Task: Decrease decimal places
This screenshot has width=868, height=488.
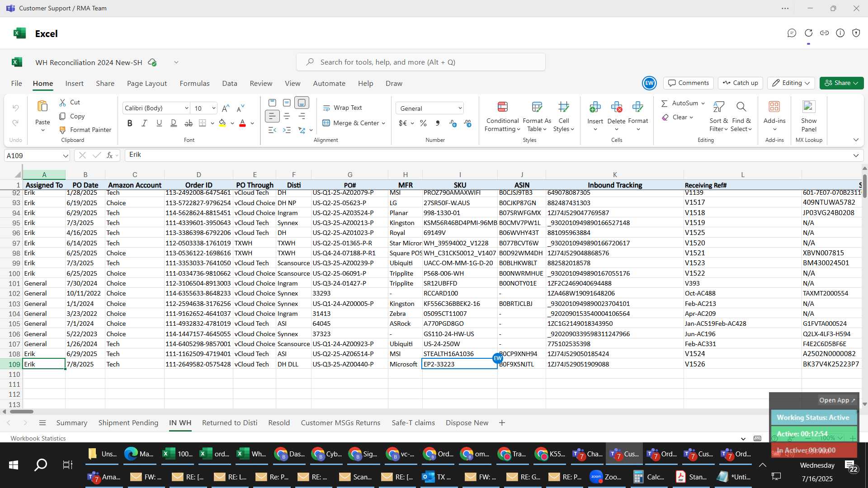Action: (x=468, y=123)
